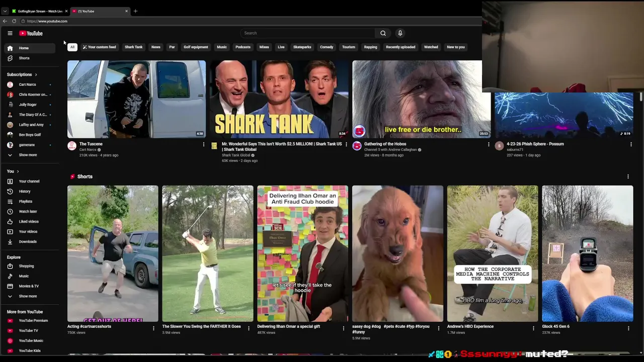Open the History page
This screenshot has height=362, width=644.
click(x=29, y=191)
